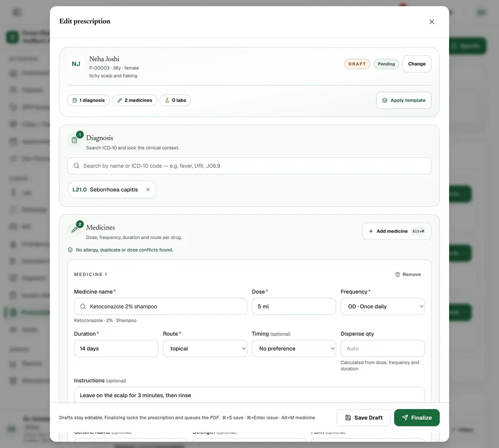Click the DRAFT status badge
This screenshot has height=448, width=499.
click(357, 64)
